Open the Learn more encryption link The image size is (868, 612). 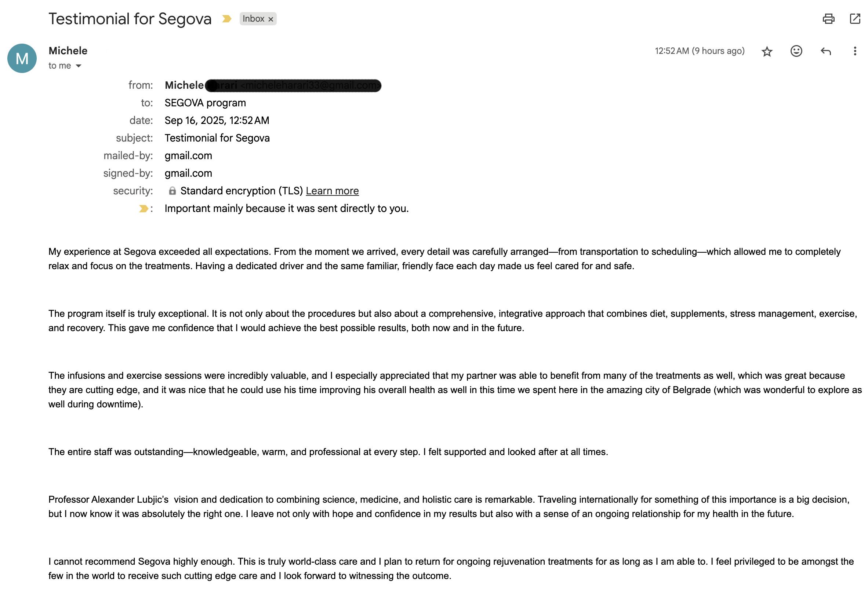[332, 191]
